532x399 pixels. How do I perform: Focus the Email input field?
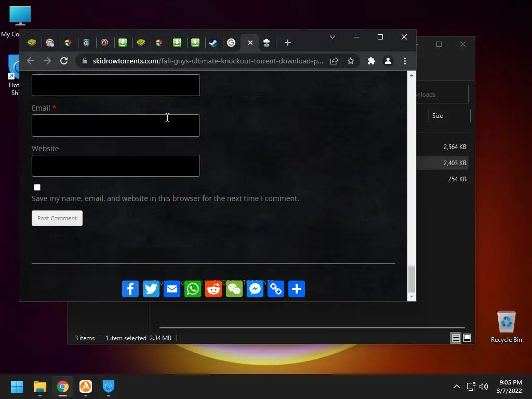point(116,126)
